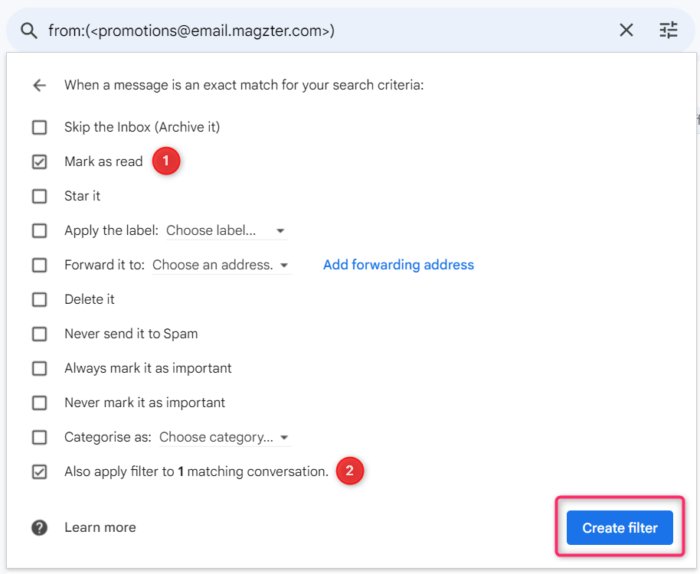Toggle Also apply filter to matching conversation
Image resolution: width=700 pixels, height=574 pixels.
coord(39,471)
